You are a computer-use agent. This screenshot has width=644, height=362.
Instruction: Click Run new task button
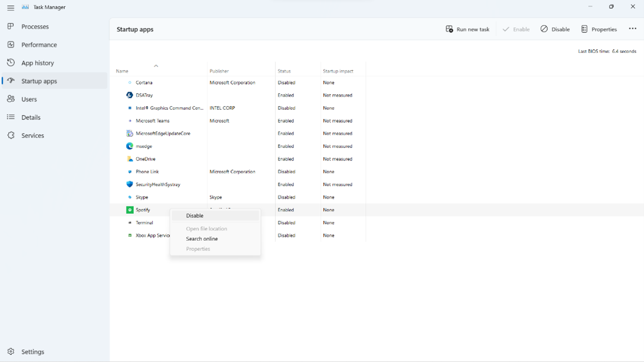(468, 29)
